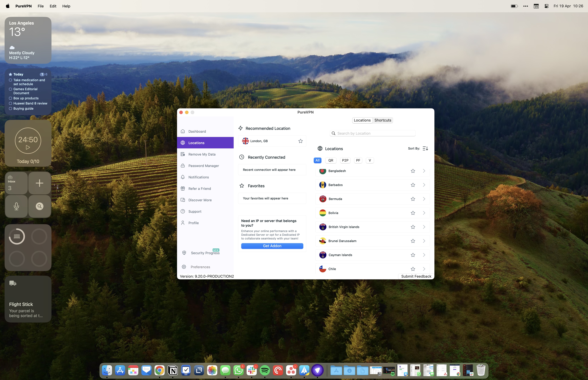
Task: Expand British Virgin Islands server list
Action: [x=424, y=227]
